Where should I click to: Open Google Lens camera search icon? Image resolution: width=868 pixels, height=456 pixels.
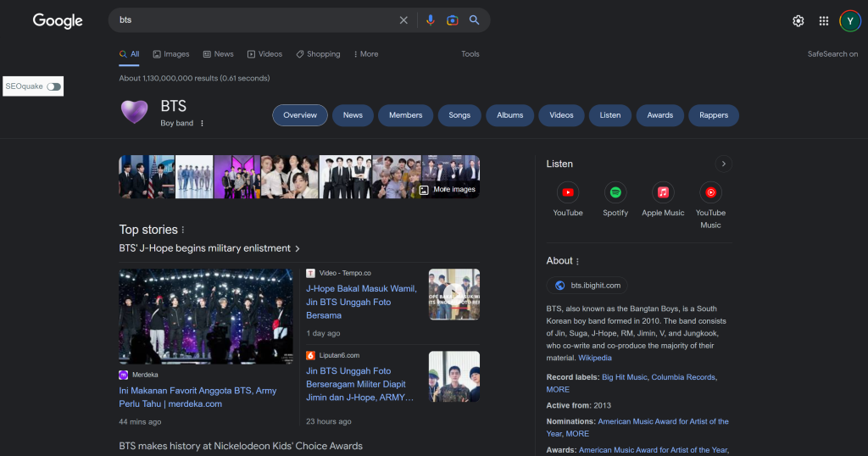(x=453, y=20)
